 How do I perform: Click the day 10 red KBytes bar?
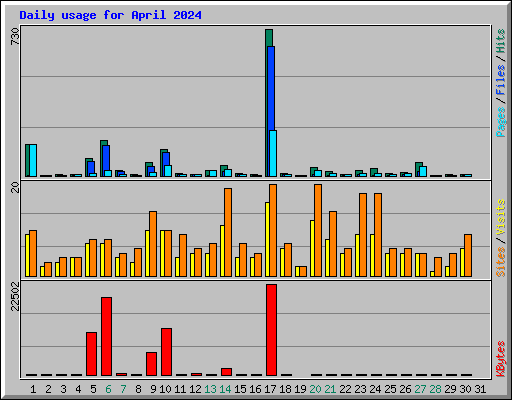pos(166,352)
